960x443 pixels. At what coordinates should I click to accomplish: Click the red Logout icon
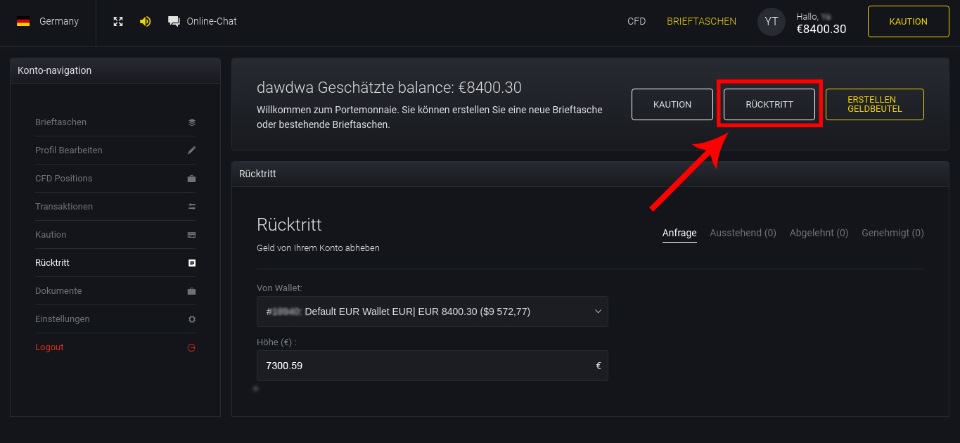click(x=192, y=348)
